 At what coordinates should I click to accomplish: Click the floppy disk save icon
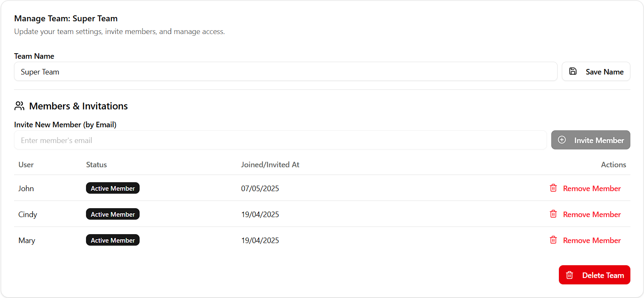click(573, 72)
